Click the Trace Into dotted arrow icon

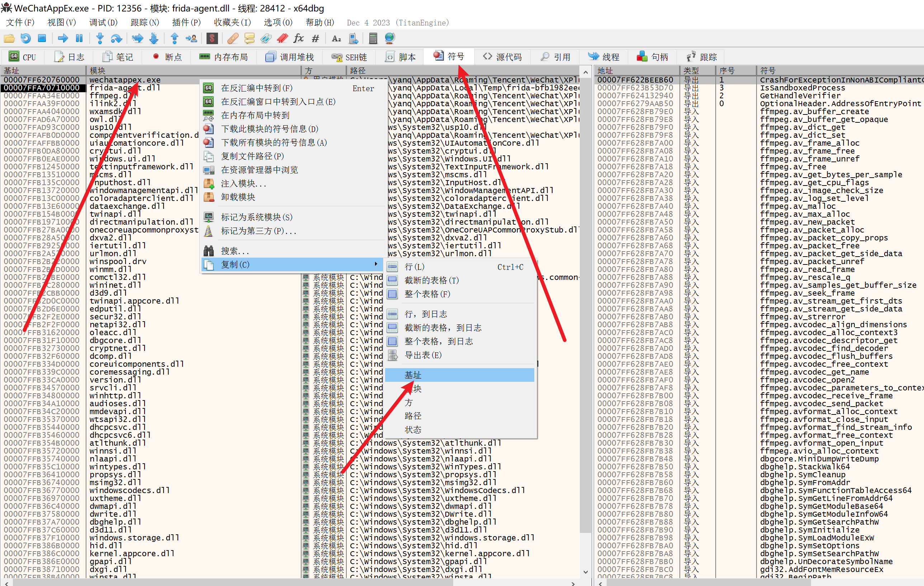coord(137,38)
